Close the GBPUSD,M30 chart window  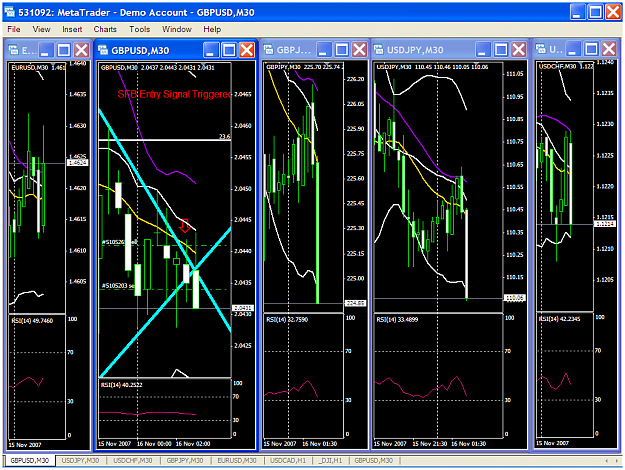pyautogui.click(x=247, y=50)
